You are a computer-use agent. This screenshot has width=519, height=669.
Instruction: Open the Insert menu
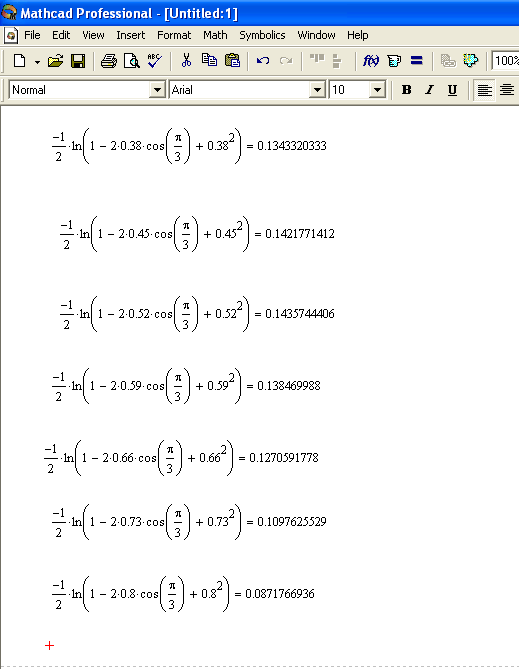pyautogui.click(x=131, y=35)
